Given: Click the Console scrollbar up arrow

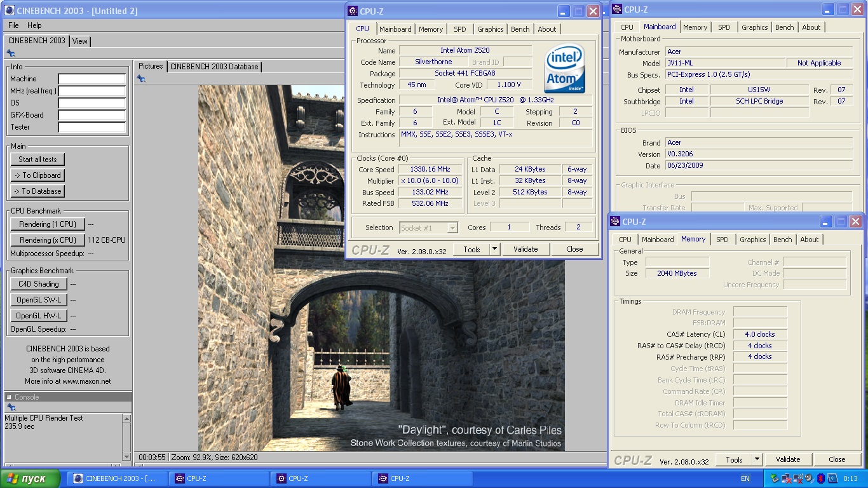Looking at the screenshot, I should (x=127, y=419).
